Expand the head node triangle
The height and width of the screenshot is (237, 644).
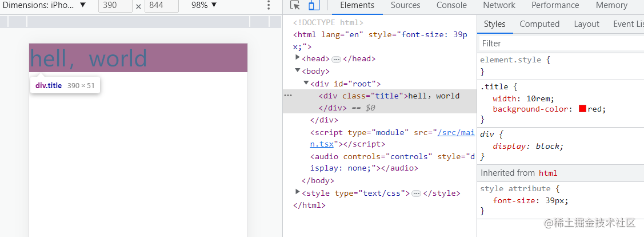click(298, 57)
